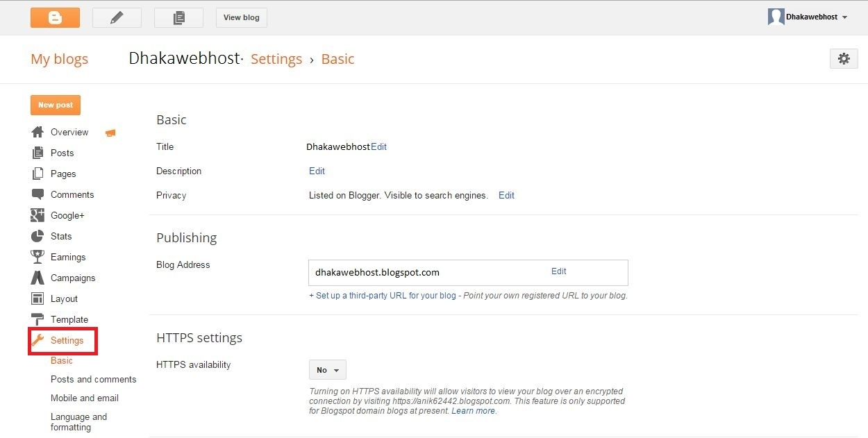
Task: Open Stats in the sidebar
Action: [x=61, y=236]
